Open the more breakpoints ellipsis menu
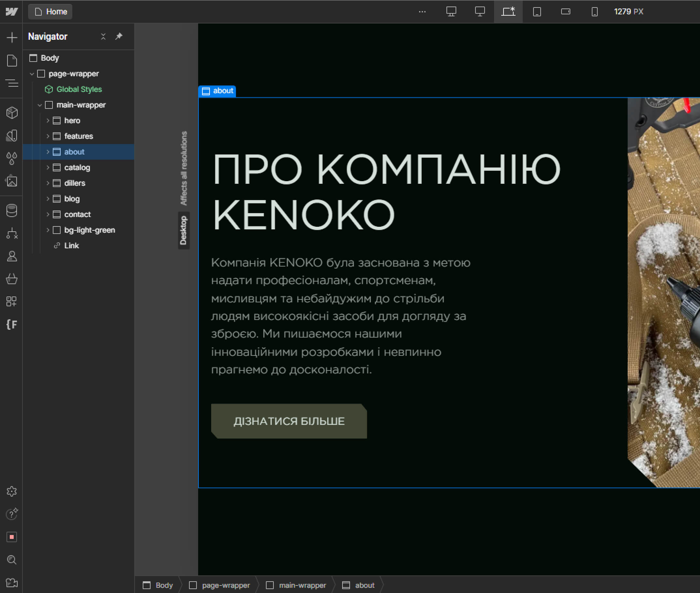Image resolution: width=700 pixels, height=593 pixels. tap(422, 12)
